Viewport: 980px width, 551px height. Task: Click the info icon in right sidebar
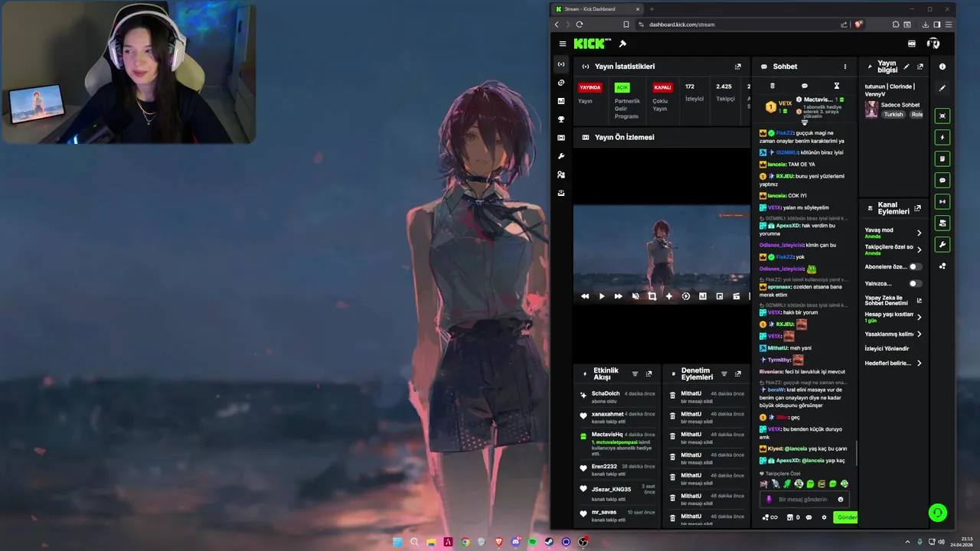[942, 67]
